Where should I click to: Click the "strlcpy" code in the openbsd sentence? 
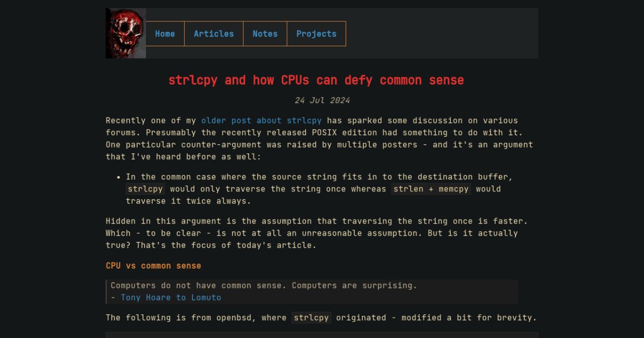pyautogui.click(x=311, y=318)
